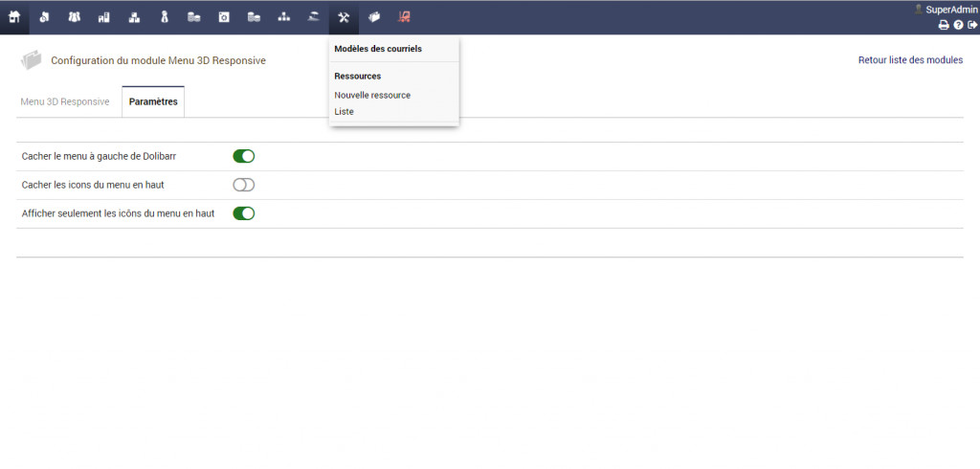Screen dimensions: 980x469
Task: Click the logout arrow icon
Action: (972, 25)
